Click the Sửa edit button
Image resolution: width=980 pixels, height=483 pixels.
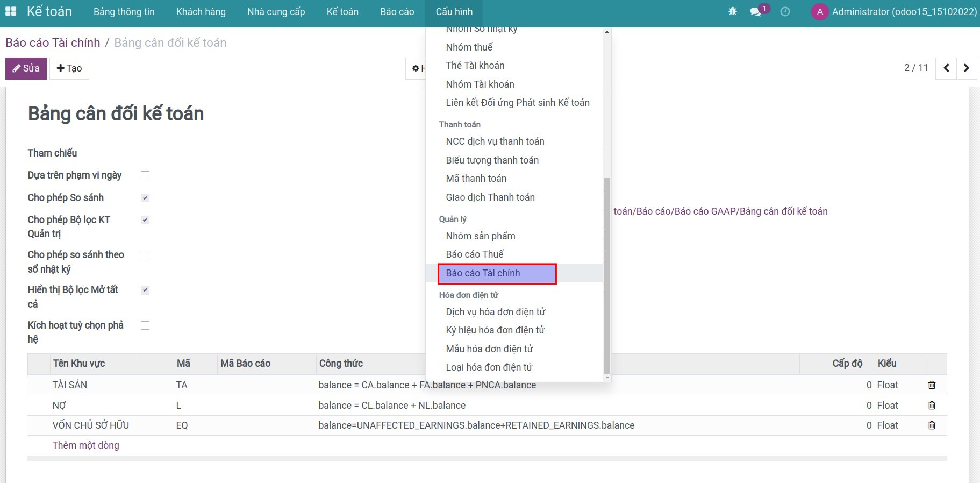26,68
